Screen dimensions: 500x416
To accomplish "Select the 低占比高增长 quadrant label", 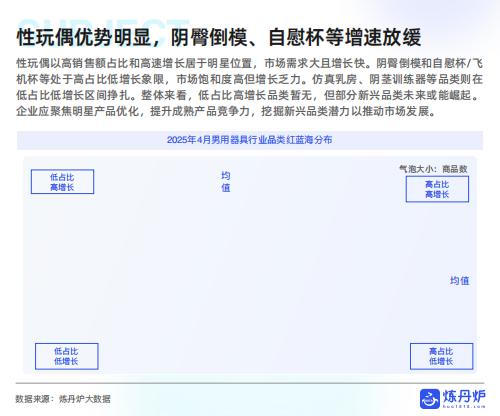I will [x=62, y=182].
